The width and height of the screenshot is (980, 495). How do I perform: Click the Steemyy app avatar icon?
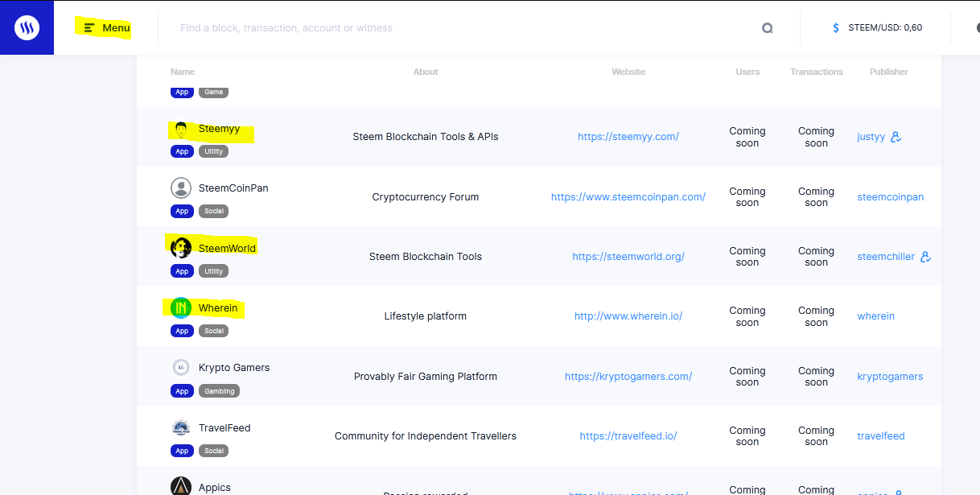[x=181, y=129]
